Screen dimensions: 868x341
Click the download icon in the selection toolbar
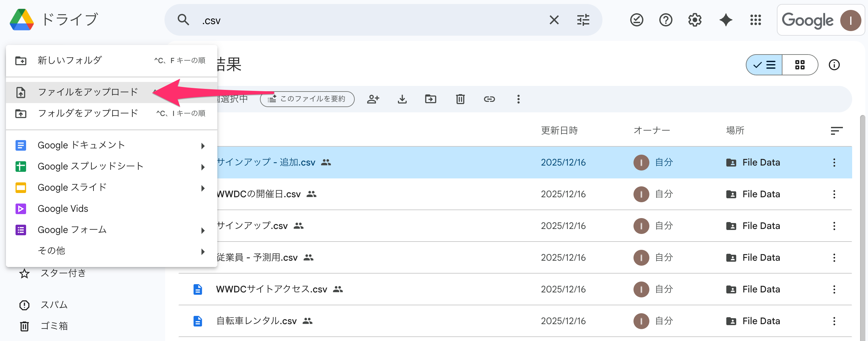tap(402, 99)
